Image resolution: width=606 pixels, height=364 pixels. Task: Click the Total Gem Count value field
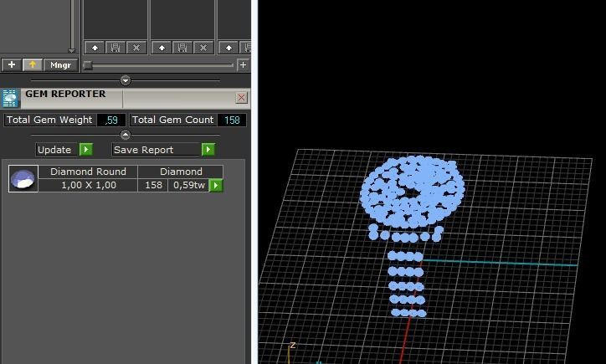[232, 120]
